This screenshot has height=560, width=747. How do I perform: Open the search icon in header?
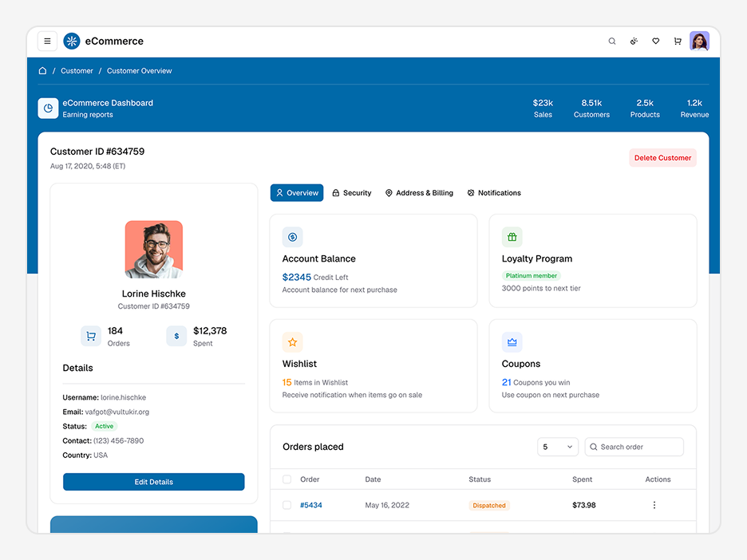(x=611, y=41)
